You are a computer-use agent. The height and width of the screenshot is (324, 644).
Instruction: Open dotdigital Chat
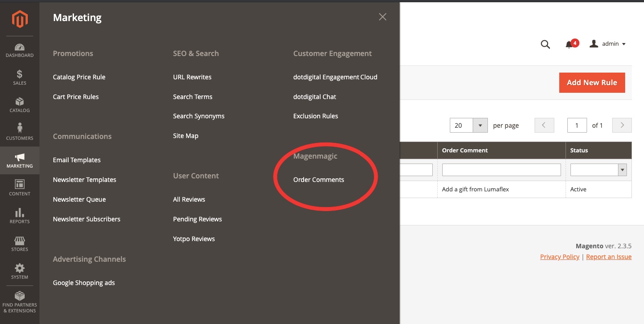pos(314,97)
